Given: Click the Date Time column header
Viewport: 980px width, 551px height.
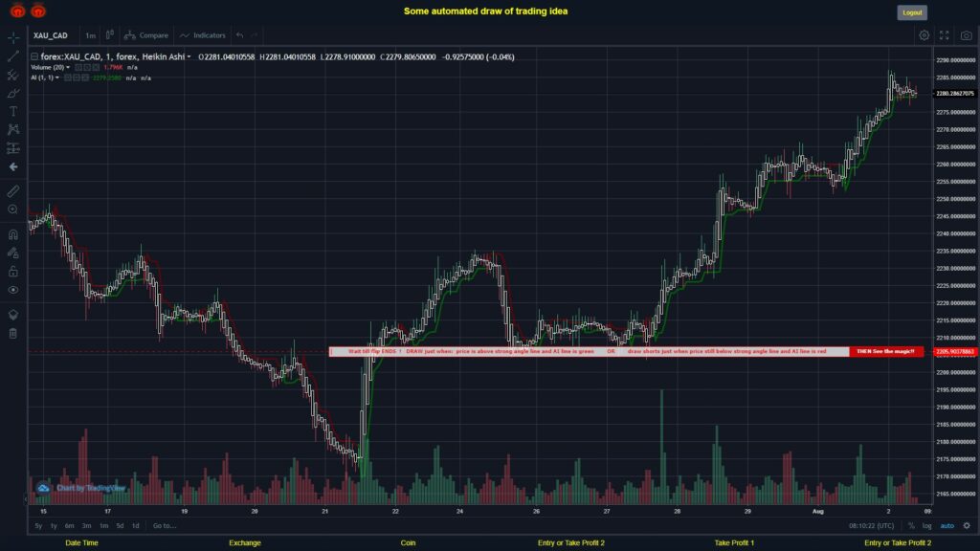Looking at the screenshot, I should pyautogui.click(x=82, y=543).
